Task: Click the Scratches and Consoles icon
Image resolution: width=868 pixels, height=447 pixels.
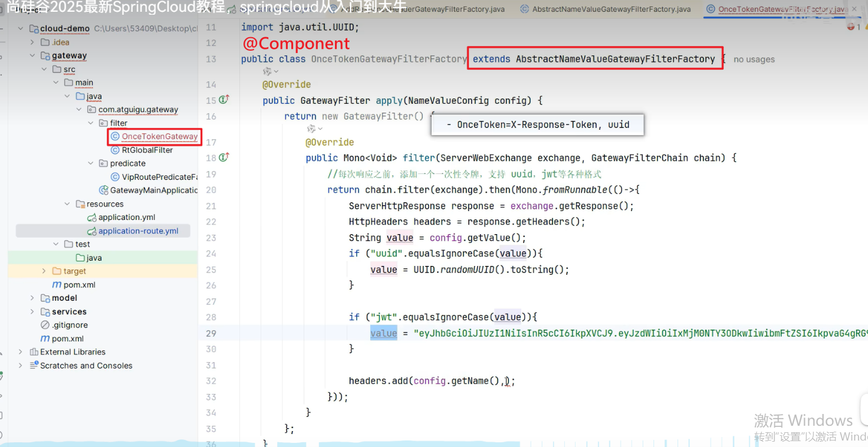Action: click(x=34, y=366)
